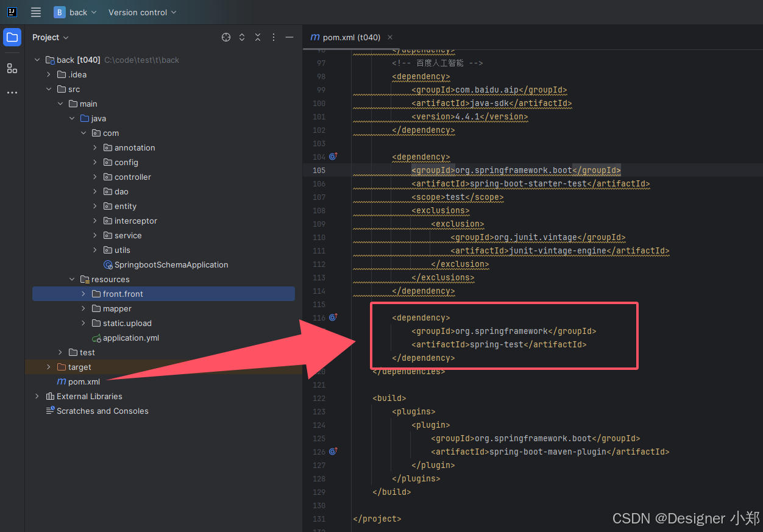Expand External Libraries node
The height and width of the screenshot is (532, 763).
point(37,396)
